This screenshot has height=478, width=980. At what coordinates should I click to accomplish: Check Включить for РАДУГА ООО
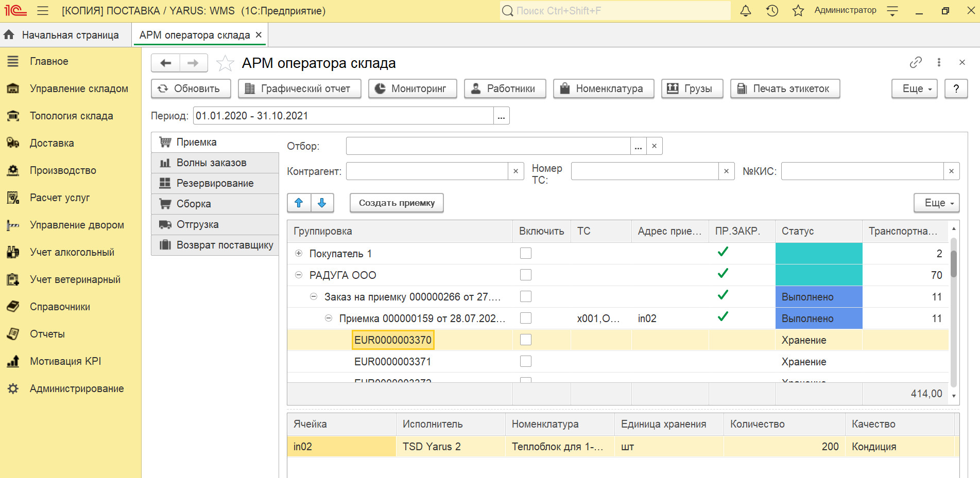[x=525, y=275]
